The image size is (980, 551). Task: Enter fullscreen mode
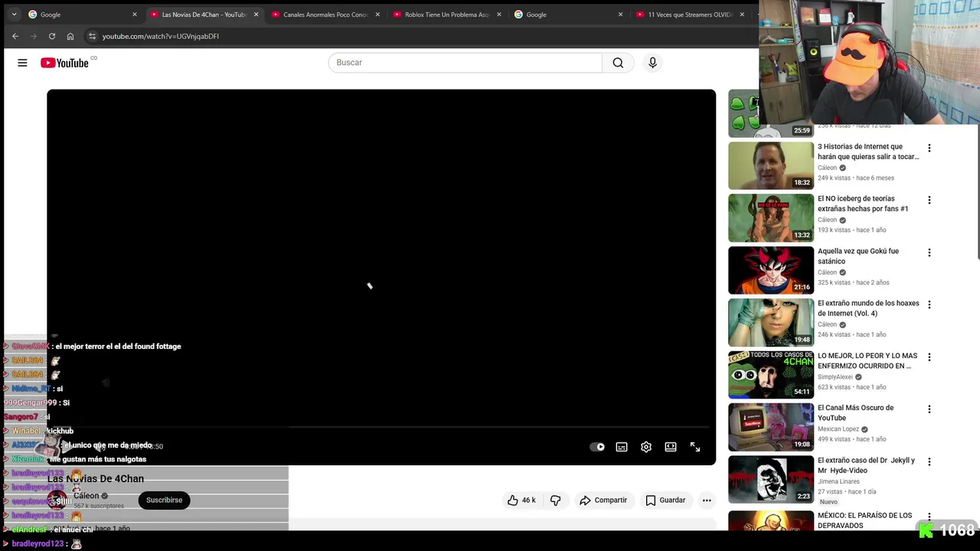[x=695, y=447]
